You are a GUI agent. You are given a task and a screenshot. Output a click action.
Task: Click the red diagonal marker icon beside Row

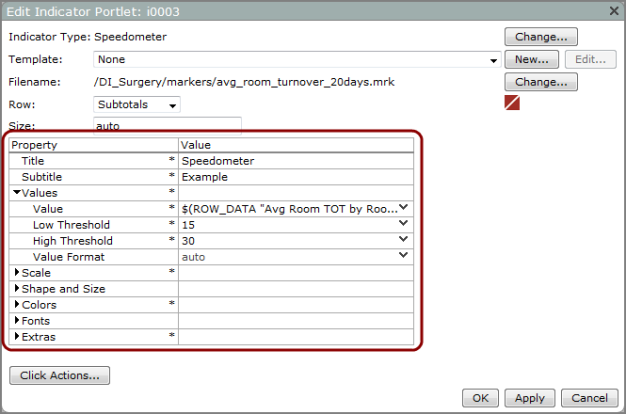512,103
